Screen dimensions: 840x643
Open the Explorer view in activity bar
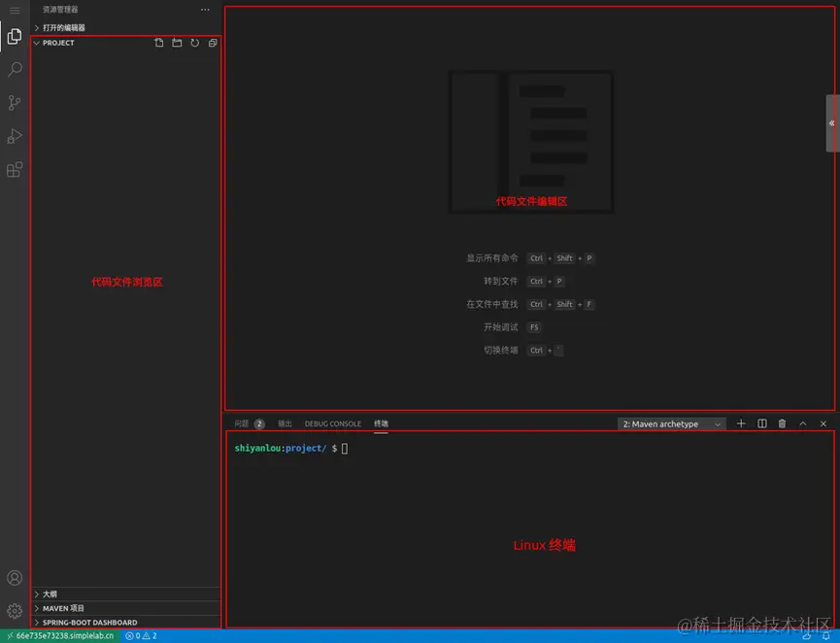pyautogui.click(x=15, y=36)
